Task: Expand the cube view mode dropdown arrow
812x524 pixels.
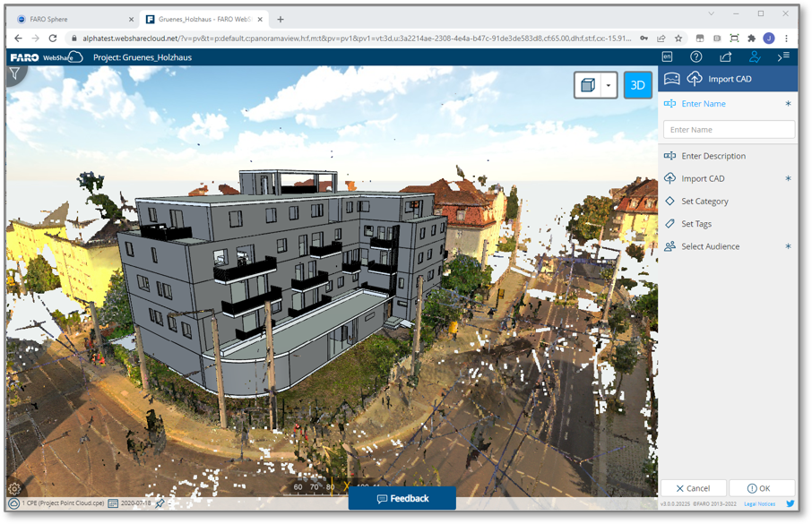Action: point(609,85)
